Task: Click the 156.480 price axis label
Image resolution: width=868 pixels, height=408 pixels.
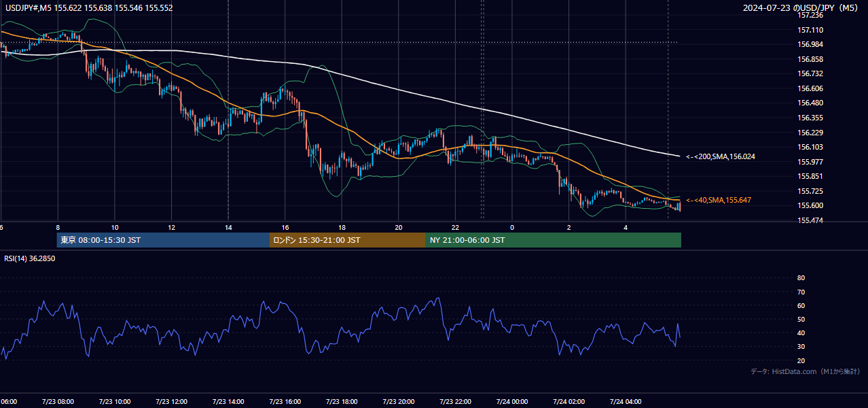Action: (810, 103)
